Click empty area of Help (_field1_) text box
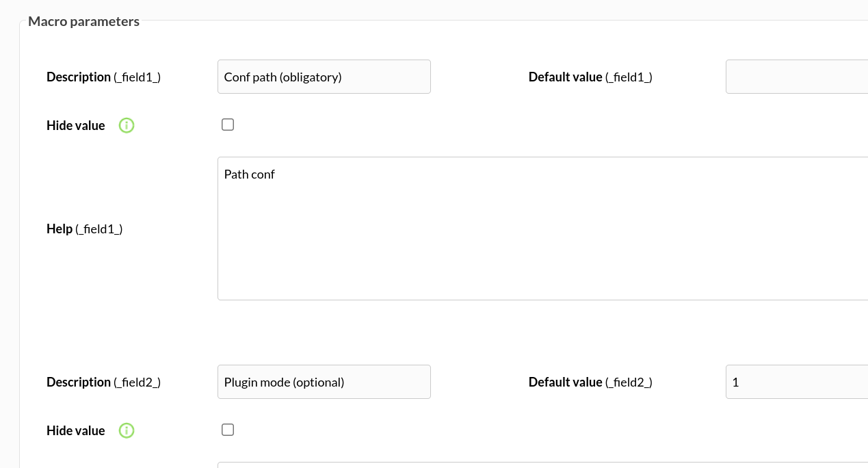Viewport: 868px width, 468px height. pyautogui.click(x=542, y=246)
